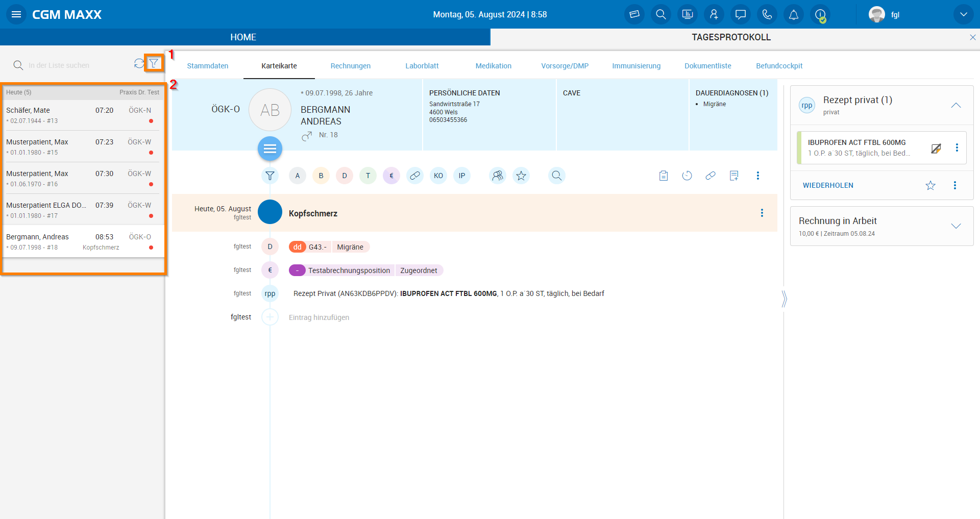
Task: Click the patient list filter funnel icon
Action: tap(154, 63)
